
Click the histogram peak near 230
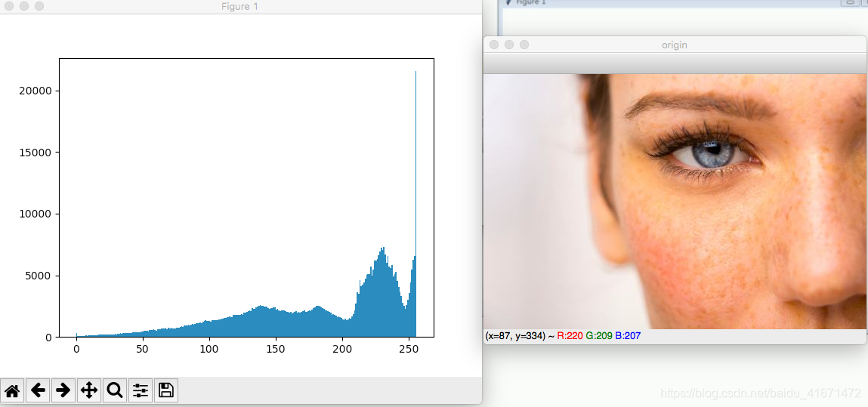coord(382,293)
